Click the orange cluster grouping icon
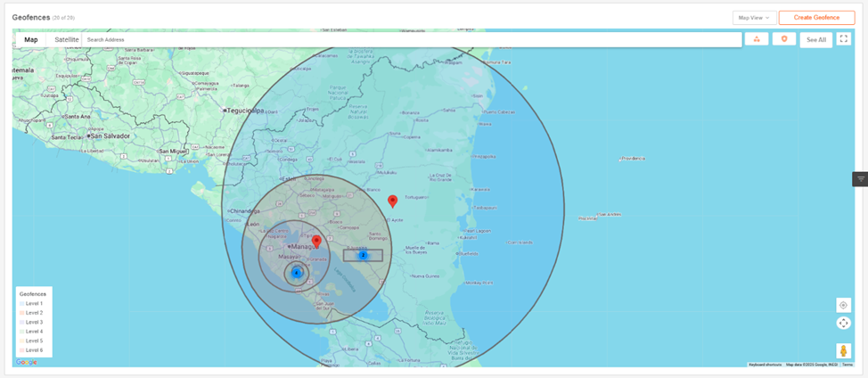 (x=757, y=38)
